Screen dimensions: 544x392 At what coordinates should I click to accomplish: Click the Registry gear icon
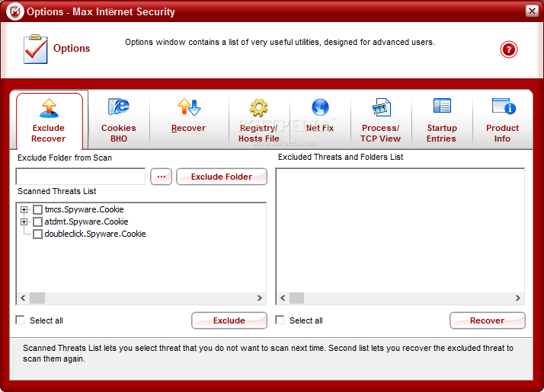[259, 107]
